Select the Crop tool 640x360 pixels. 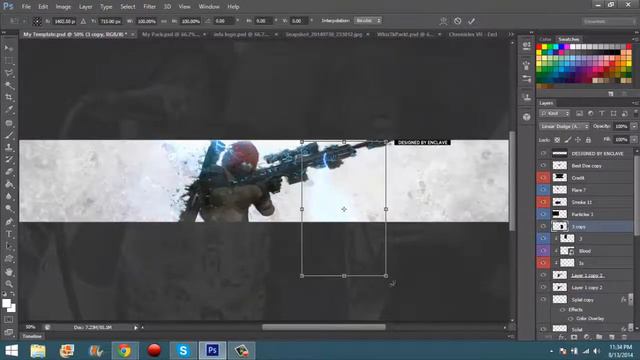pos(9,97)
